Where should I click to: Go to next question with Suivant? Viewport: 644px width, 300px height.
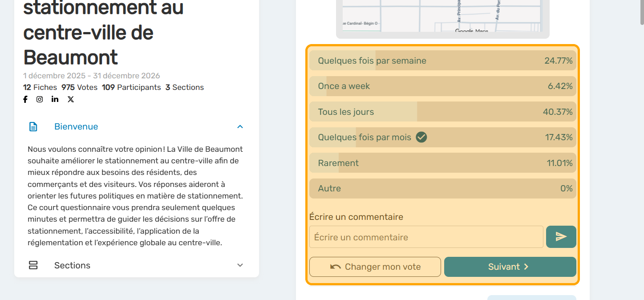click(510, 267)
